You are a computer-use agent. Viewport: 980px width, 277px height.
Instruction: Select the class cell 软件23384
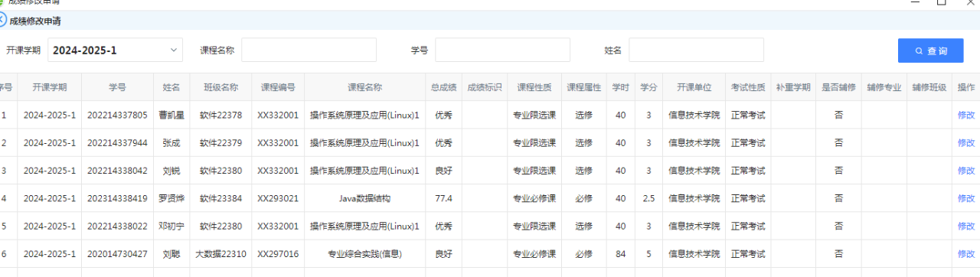[220, 198]
